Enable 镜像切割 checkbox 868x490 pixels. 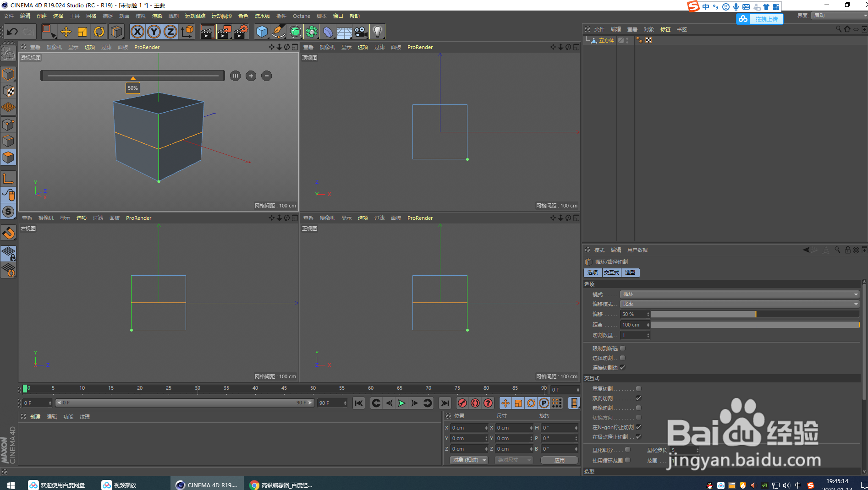coord(638,408)
